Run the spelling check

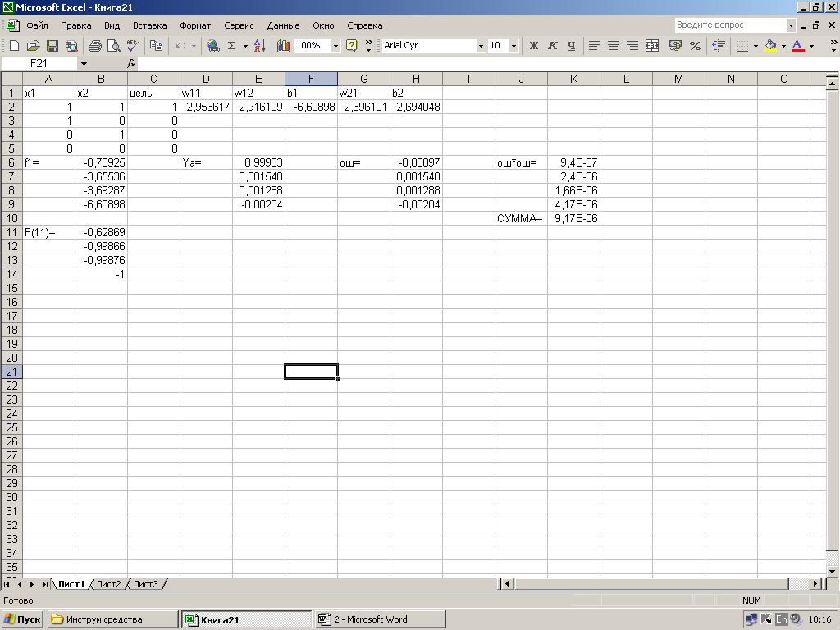(x=132, y=46)
